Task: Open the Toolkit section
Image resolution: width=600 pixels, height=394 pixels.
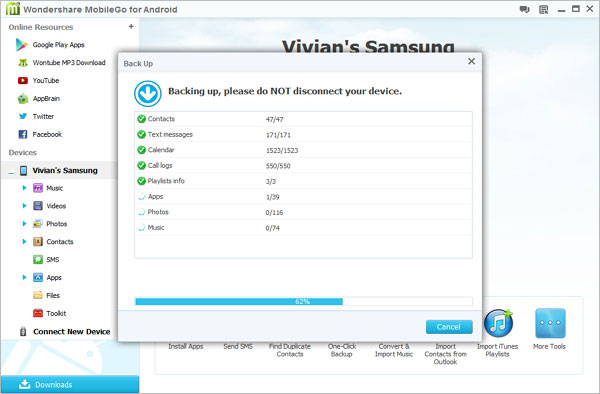Action: (x=49, y=313)
